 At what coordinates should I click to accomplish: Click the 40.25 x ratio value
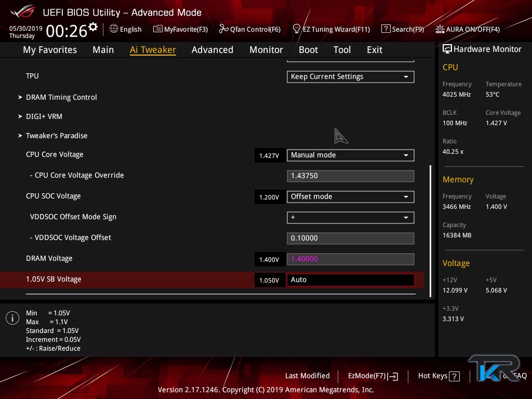coord(453,152)
